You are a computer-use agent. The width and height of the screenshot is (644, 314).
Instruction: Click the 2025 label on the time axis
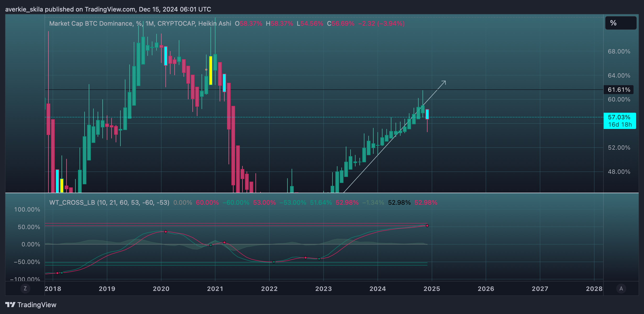(x=432, y=289)
